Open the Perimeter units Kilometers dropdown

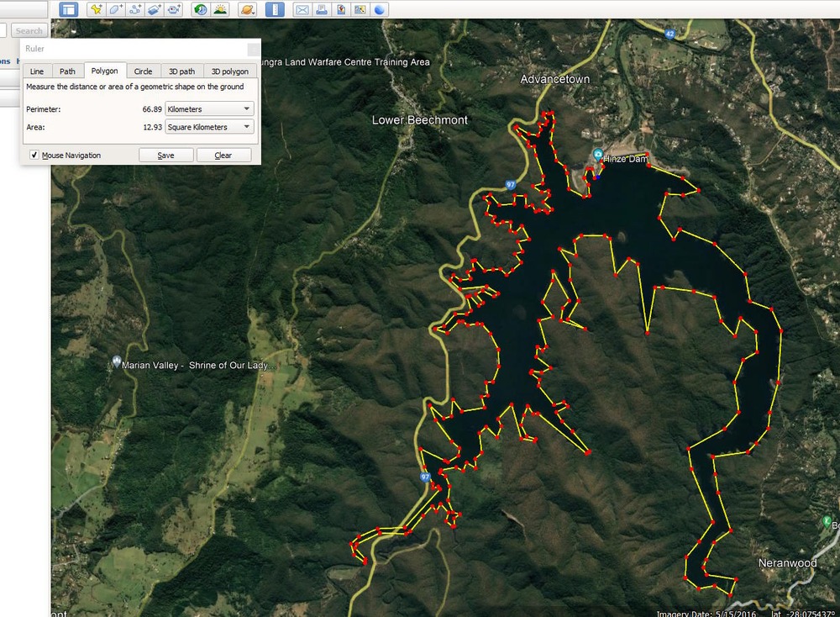[x=209, y=109]
